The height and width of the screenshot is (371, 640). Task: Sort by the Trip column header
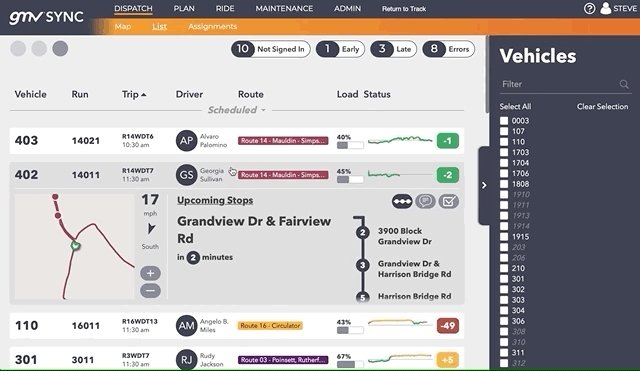[134, 94]
